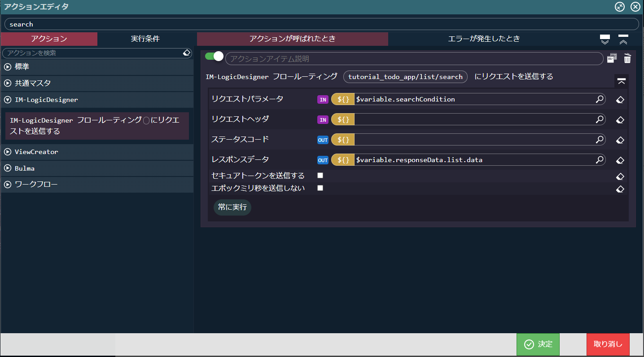Clear the リクエストヘッダ row with eraser

[620, 120]
